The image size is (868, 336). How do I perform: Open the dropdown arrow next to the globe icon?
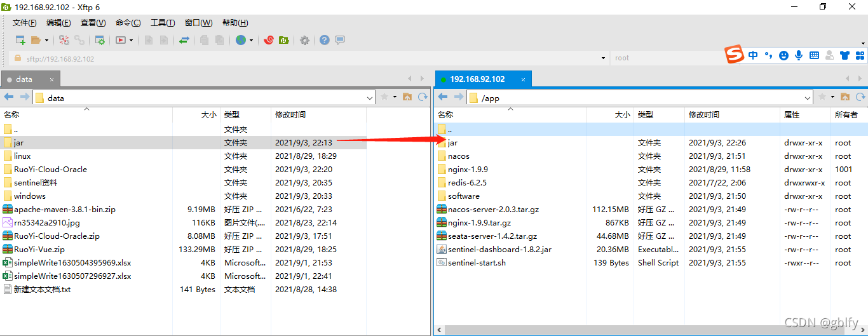pos(251,40)
